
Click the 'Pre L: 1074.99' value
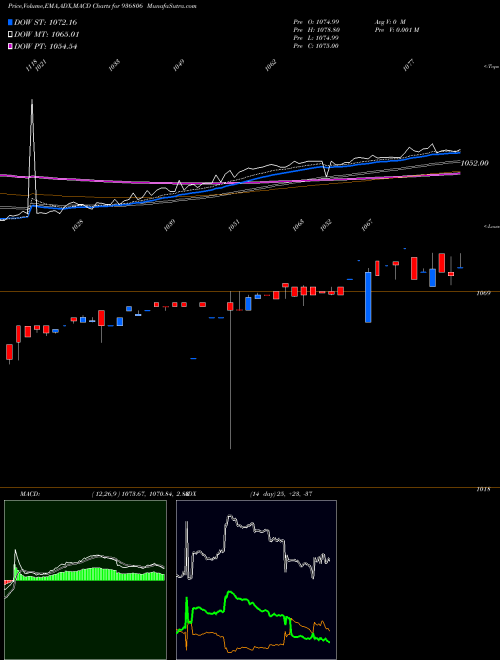[316, 38]
